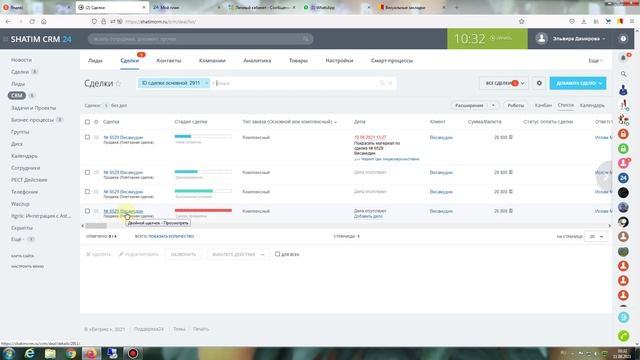
Task: Reload the page with the refresh icon
Action: 32,22
